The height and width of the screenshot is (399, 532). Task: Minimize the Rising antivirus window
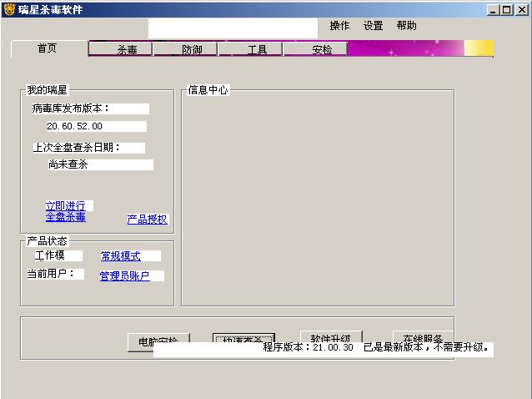[493, 10]
